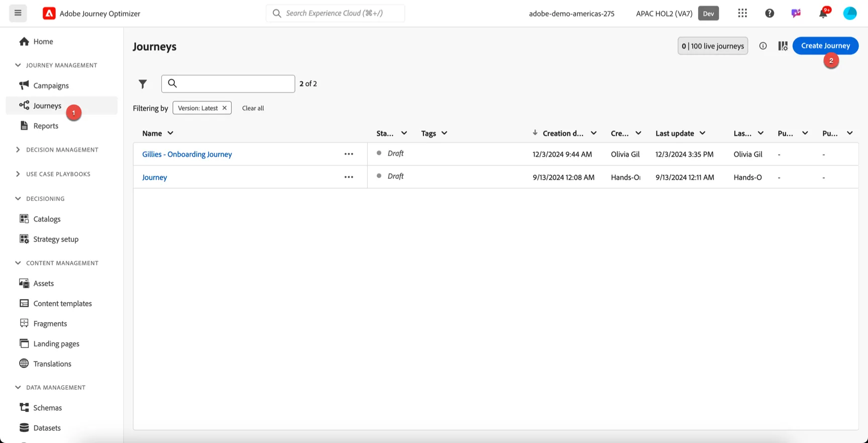Viewport: 868px width, 443px height.
Task: Open the Status column dropdown
Action: tap(404, 133)
